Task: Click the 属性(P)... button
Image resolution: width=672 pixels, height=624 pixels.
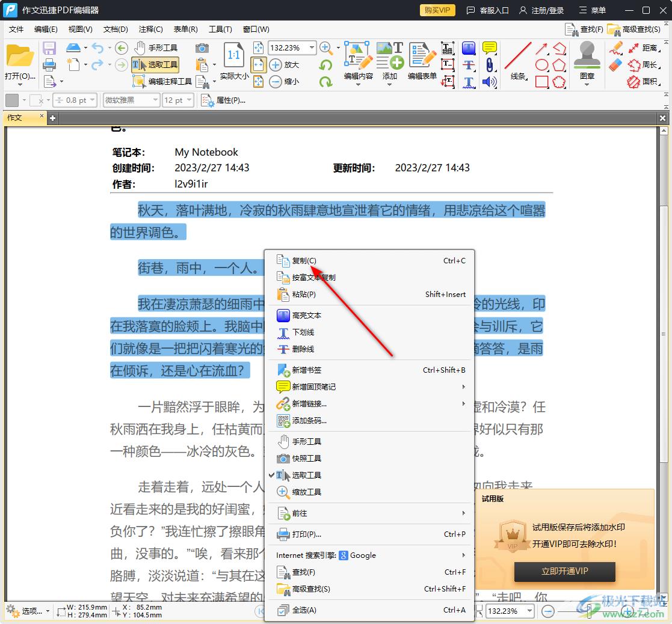Action: pyautogui.click(x=224, y=100)
